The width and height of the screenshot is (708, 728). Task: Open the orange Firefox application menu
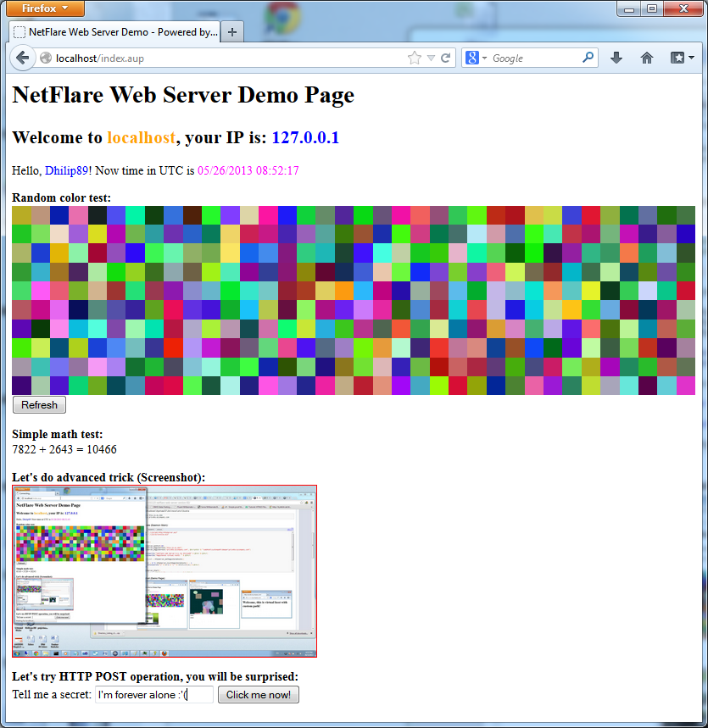coord(46,8)
